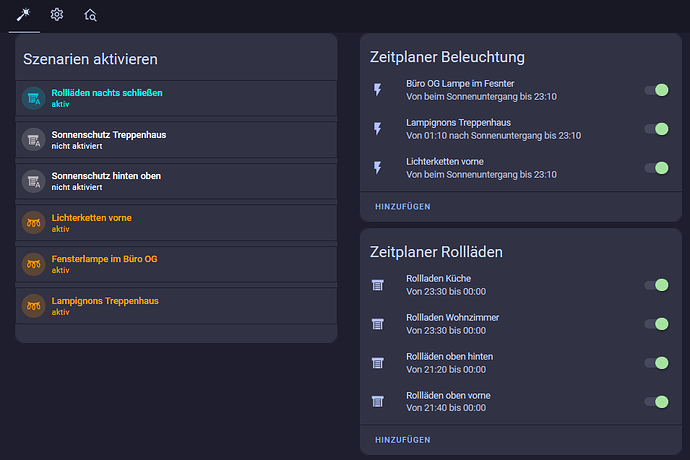
Task: Click shutter icon for Rollläden oben vorne
Action: click(x=378, y=401)
